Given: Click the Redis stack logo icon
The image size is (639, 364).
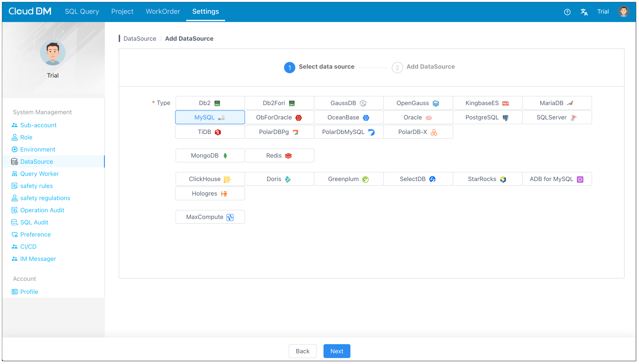Looking at the screenshot, I should tap(288, 156).
